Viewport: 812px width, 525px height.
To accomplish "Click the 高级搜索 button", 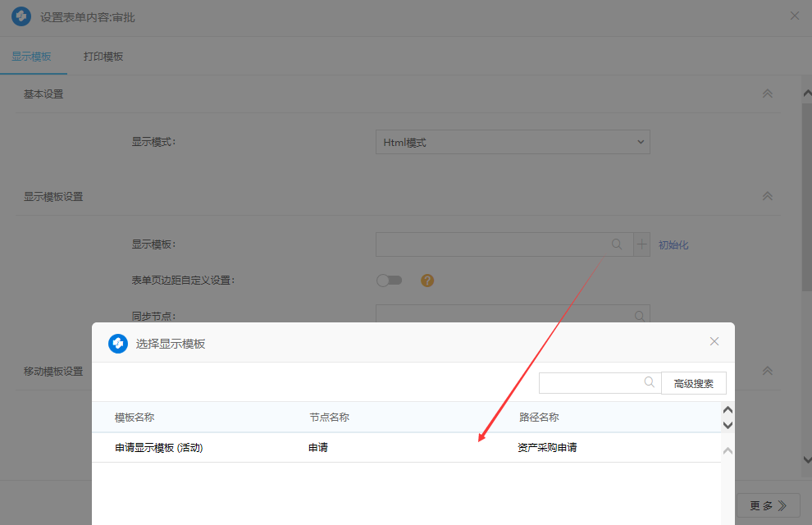I will coord(693,383).
